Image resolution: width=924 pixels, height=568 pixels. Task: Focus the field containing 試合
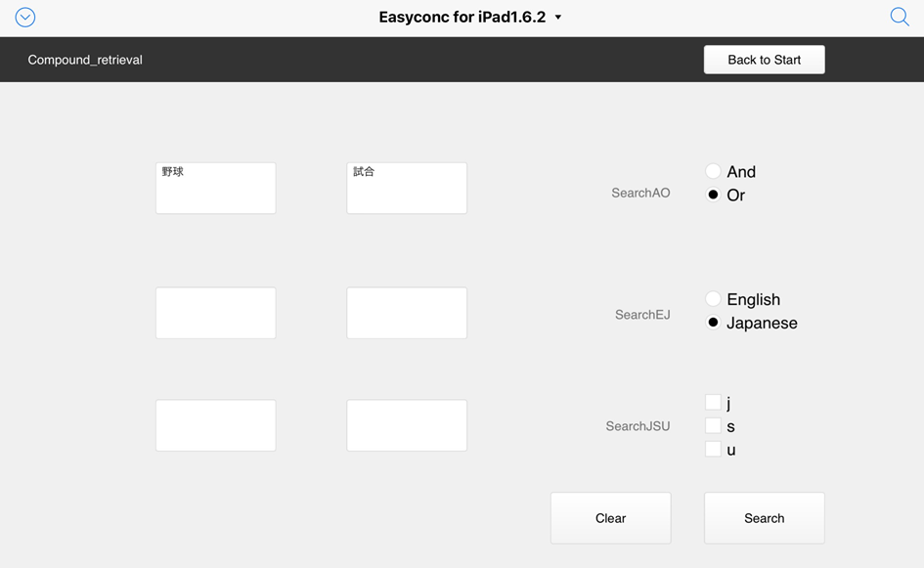click(407, 188)
